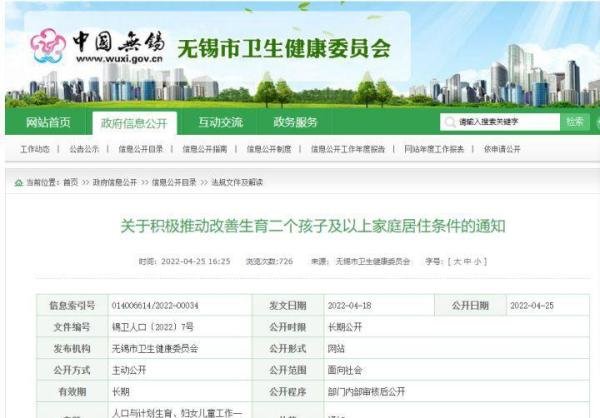Click the timestamp 2022-04-25 16:25
Viewport: 600px width, 418px height.
(196, 261)
